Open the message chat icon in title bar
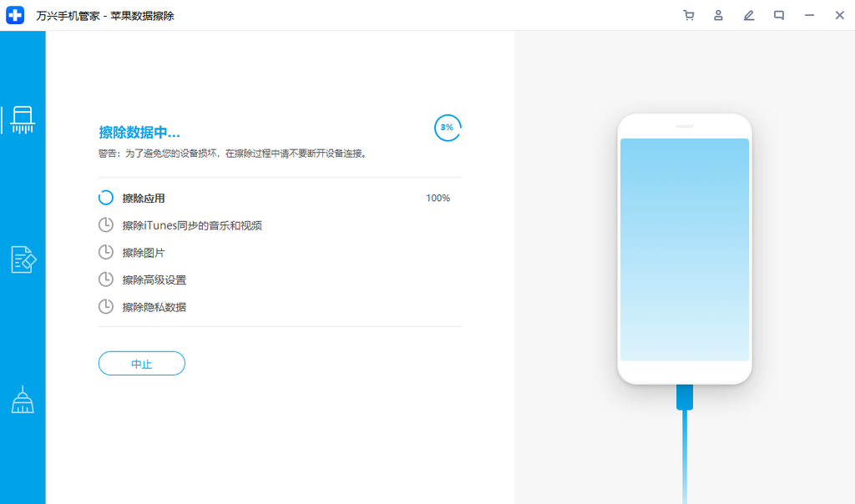The height and width of the screenshot is (504, 855). 778,15
